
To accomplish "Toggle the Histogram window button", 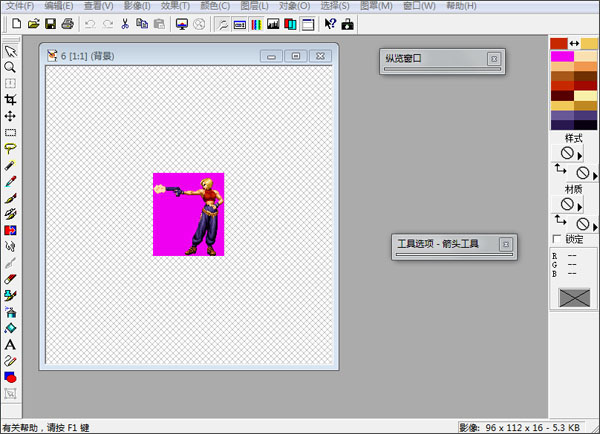I will point(273,24).
